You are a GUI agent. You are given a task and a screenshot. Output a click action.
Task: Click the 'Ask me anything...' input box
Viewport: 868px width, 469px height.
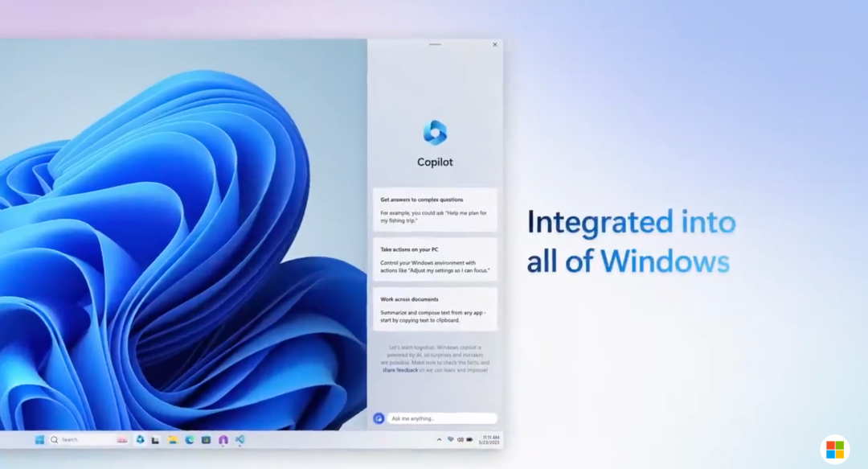click(442, 418)
